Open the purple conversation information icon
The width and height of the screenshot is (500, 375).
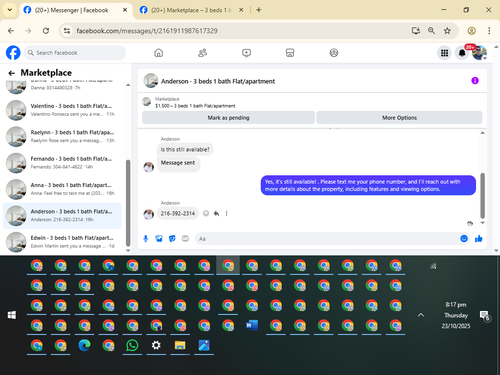point(475,81)
